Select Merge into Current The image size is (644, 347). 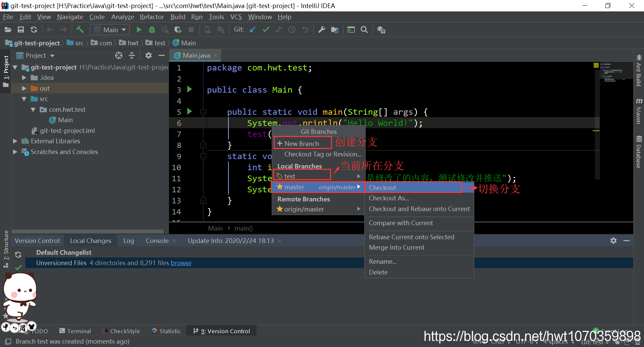[397, 247]
